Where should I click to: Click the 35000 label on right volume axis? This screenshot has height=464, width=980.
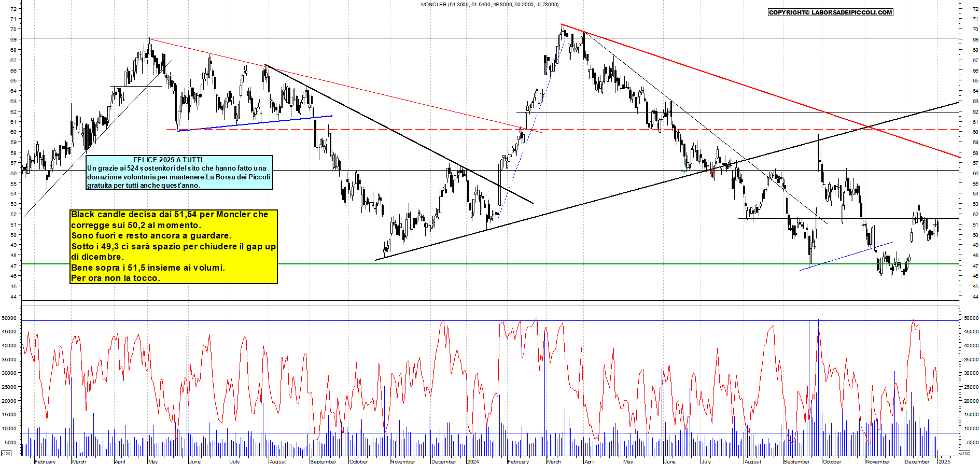(x=971, y=359)
